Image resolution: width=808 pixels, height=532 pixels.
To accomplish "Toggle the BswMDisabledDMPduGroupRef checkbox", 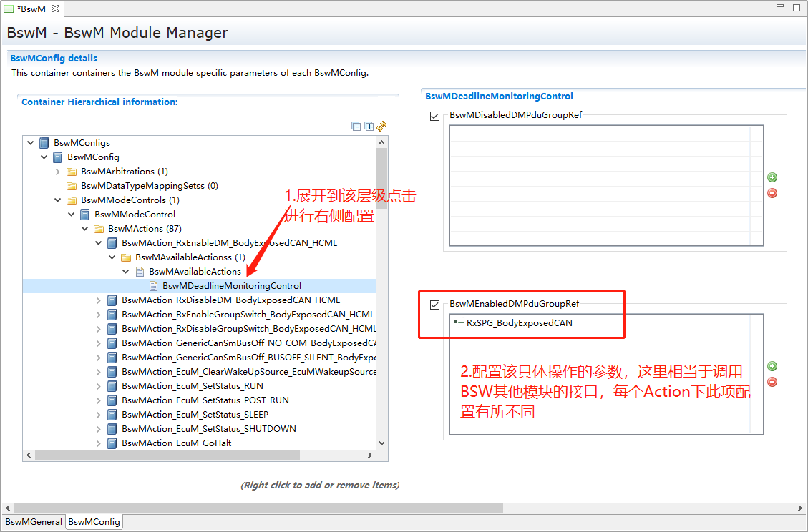I will click(x=434, y=116).
